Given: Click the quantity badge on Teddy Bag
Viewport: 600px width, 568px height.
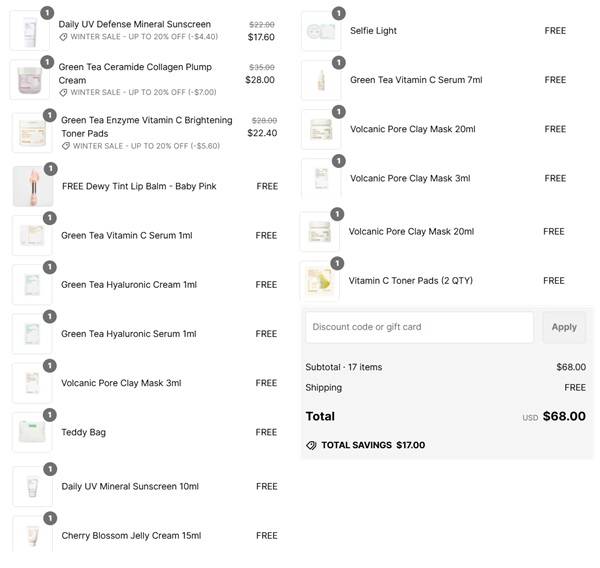Looking at the screenshot, I should tap(49, 414).
